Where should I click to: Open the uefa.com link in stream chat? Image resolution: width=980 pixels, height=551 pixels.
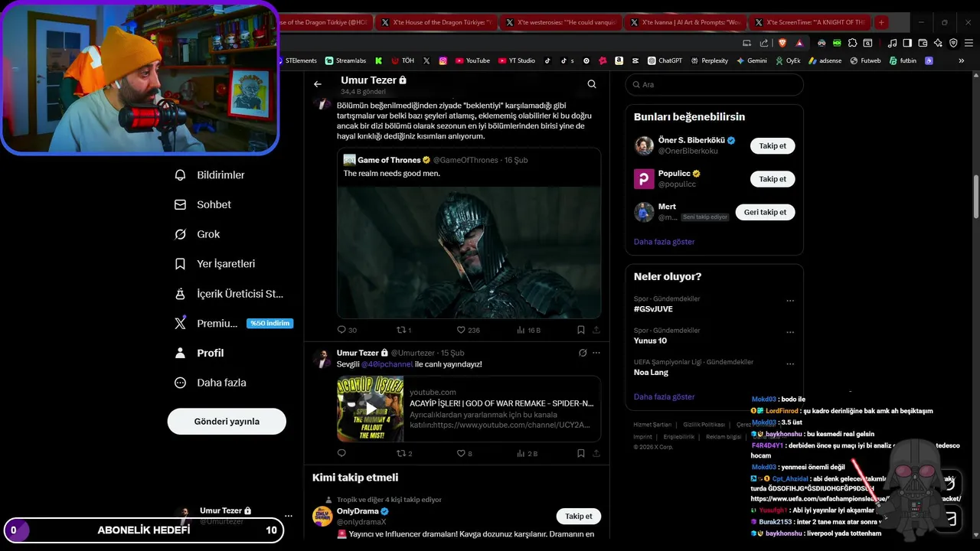pyautogui.click(x=855, y=499)
